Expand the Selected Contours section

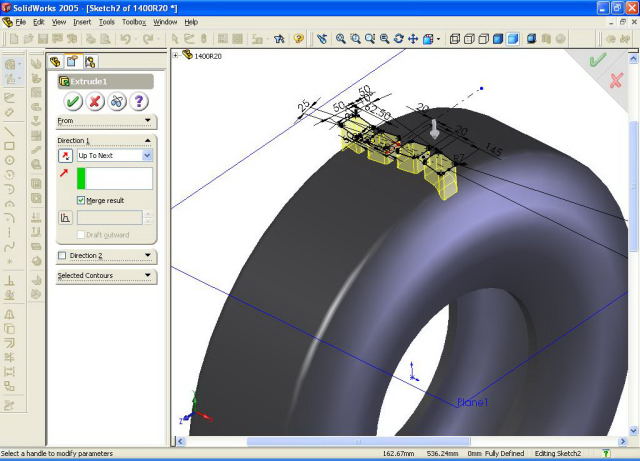pos(148,276)
